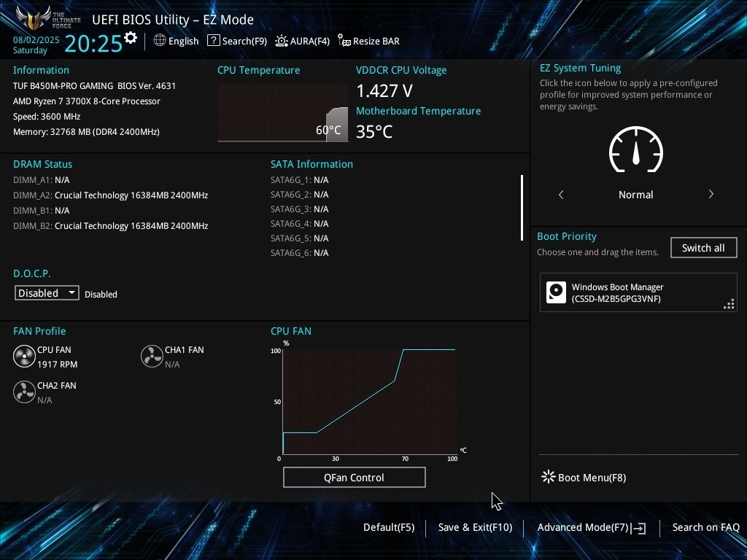747x560 pixels.
Task: Click TUF B450M-PRO GAMING BIOS version line
Action: pyautogui.click(x=94, y=86)
